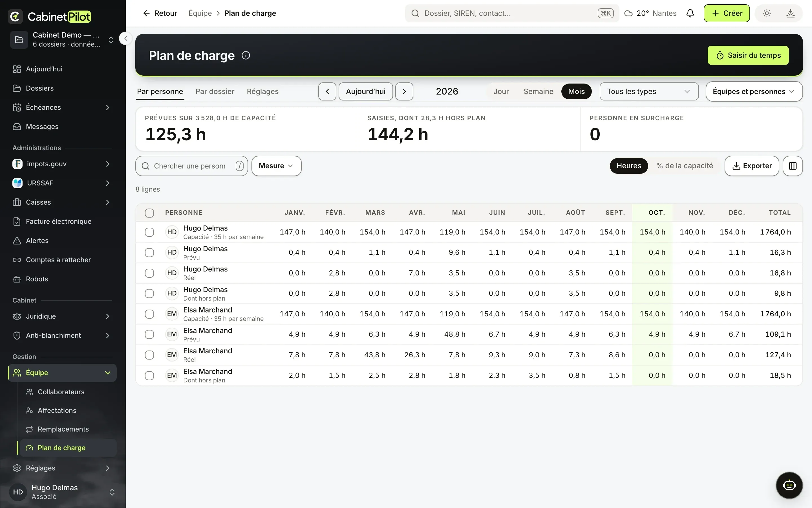
Task: Click the Exporter button
Action: [752, 166]
